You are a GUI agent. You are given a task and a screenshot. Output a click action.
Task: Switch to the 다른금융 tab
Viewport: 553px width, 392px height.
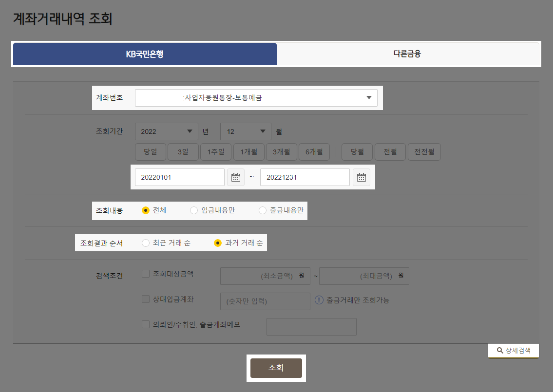(408, 54)
